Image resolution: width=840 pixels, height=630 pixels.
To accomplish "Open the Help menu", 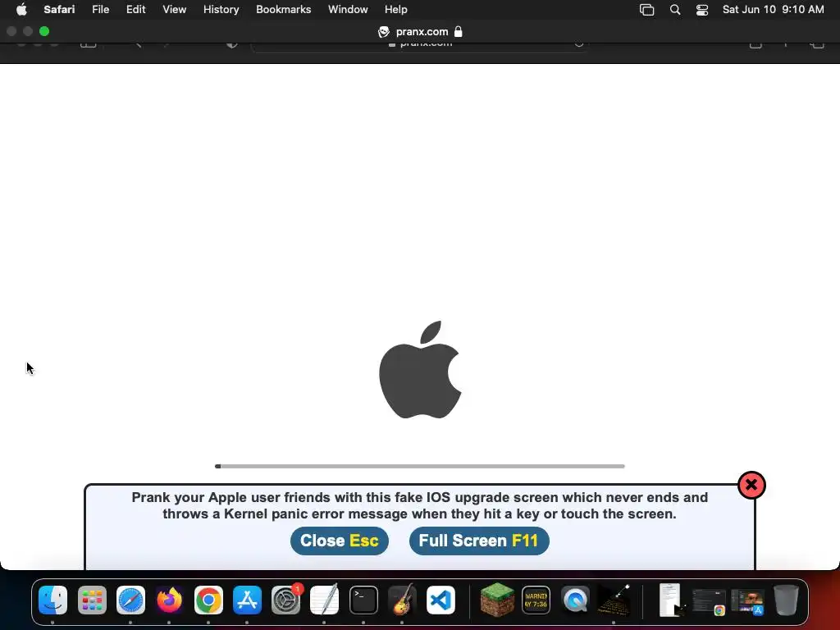I will tap(396, 10).
